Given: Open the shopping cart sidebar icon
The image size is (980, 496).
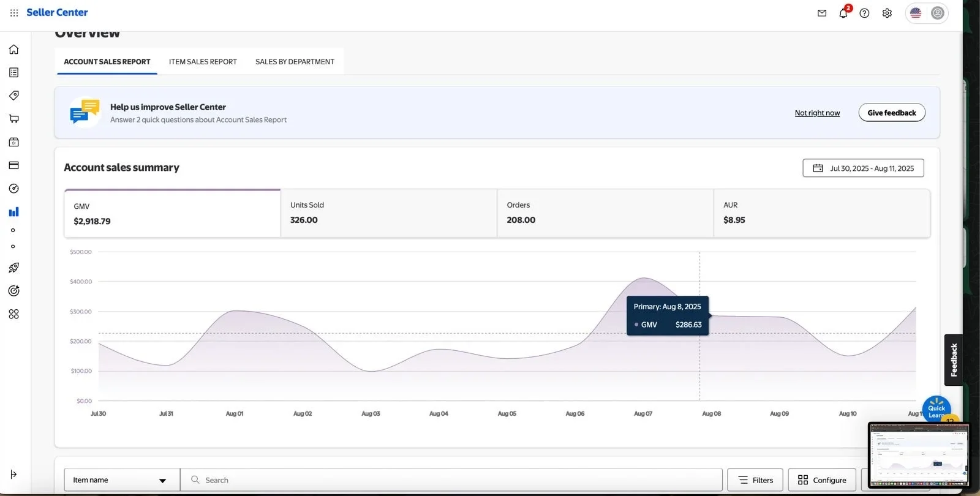Looking at the screenshot, I should coord(13,119).
